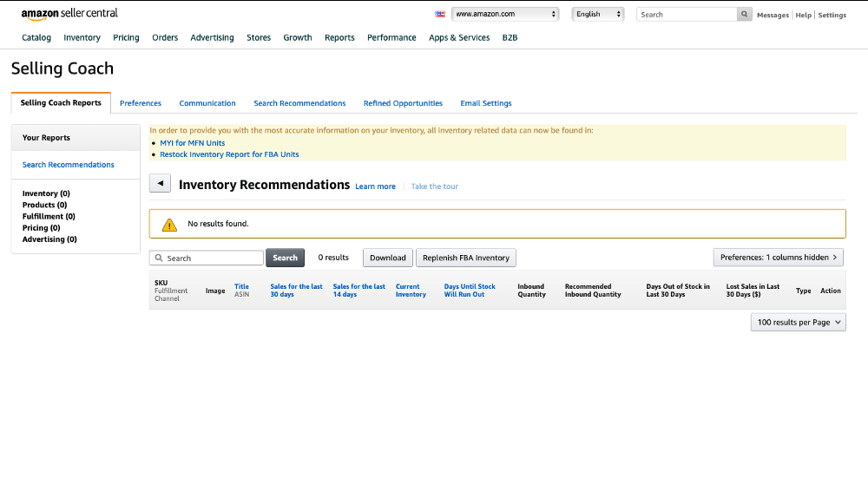
Task: Click the sidebar Search Recommendations link
Action: (68, 165)
